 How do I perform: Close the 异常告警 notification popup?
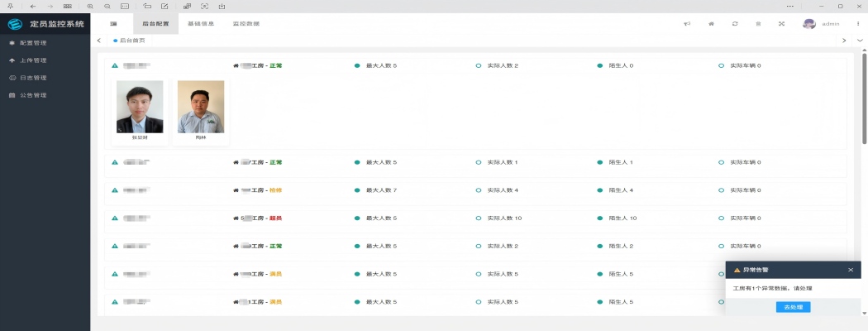coord(851,270)
